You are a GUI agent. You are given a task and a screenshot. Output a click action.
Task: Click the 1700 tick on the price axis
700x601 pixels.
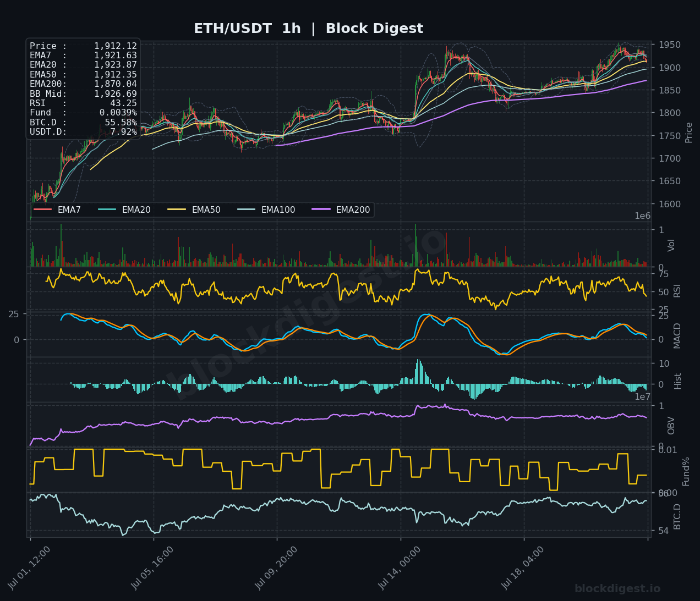[669, 158]
